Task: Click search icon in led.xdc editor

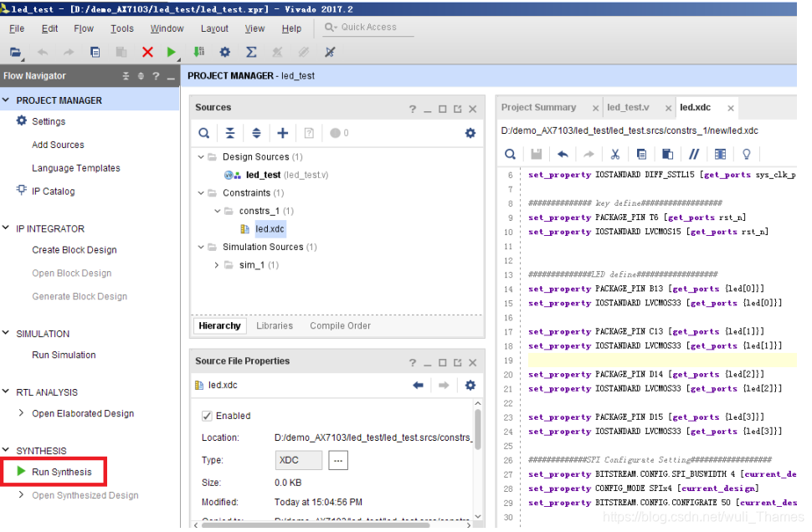Action: (510, 154)
